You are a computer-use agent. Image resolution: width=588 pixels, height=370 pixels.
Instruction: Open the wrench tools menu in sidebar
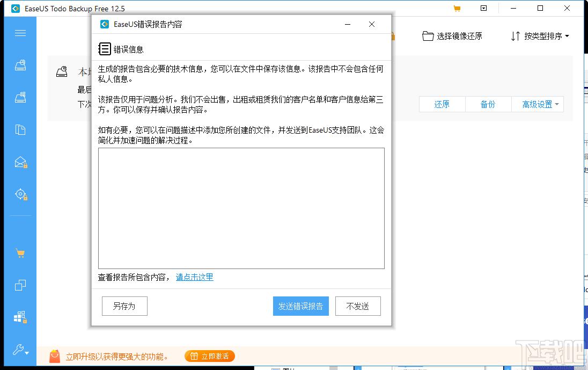click(20, 350)
